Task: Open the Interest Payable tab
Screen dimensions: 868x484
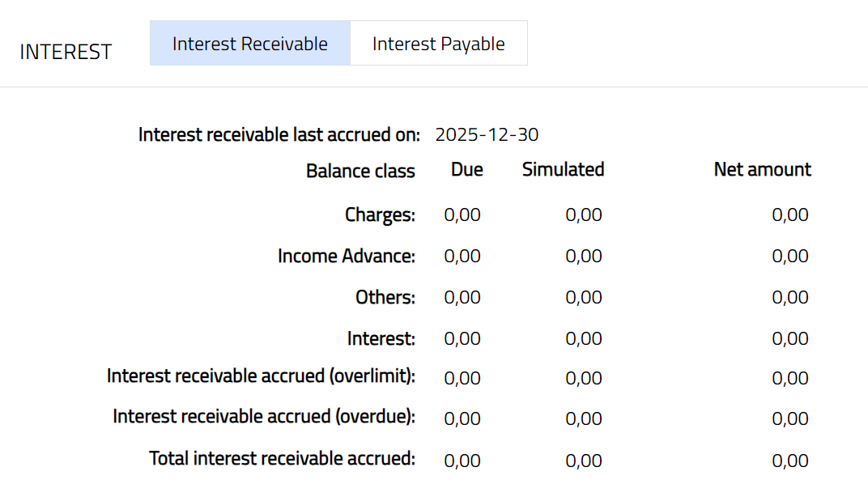Action: click(438, 44)
